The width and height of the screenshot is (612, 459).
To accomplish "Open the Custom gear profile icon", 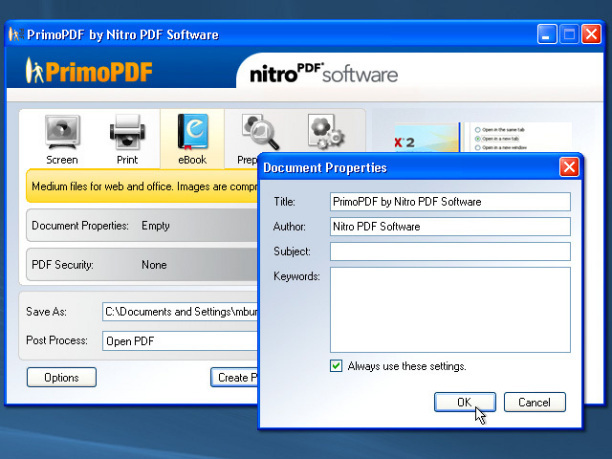I will point(326,132).
